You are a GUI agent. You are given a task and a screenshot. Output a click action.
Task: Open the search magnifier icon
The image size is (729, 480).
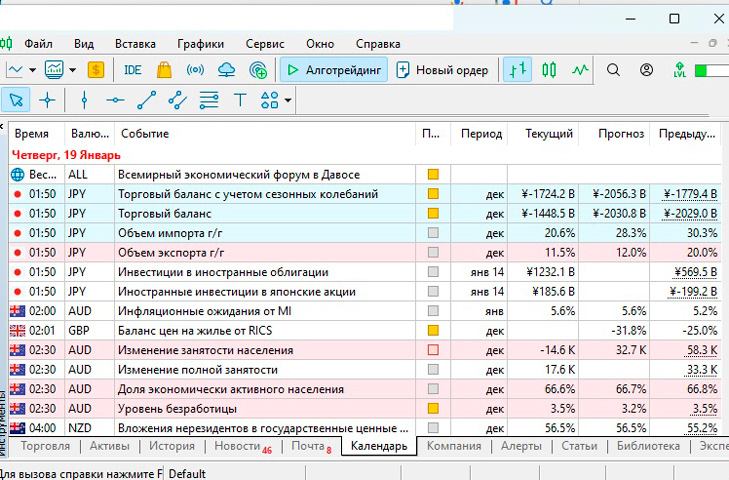(614, 70)
